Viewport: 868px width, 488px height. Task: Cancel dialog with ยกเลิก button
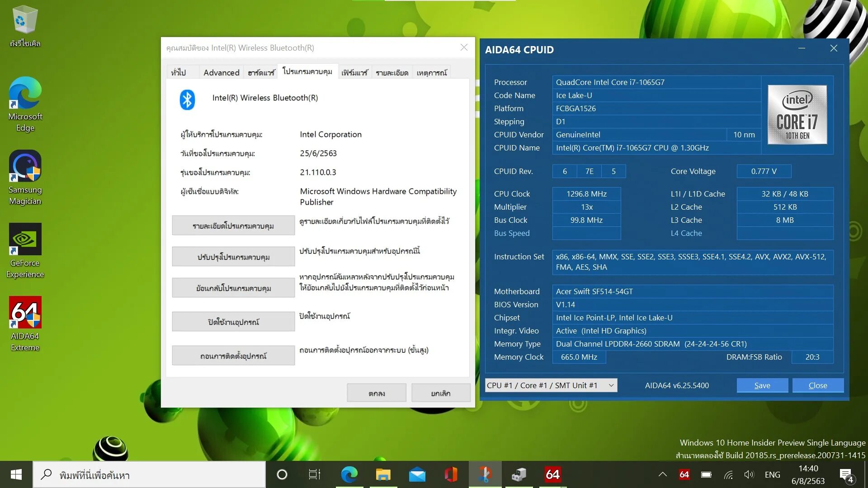click(x=441, y=393)
